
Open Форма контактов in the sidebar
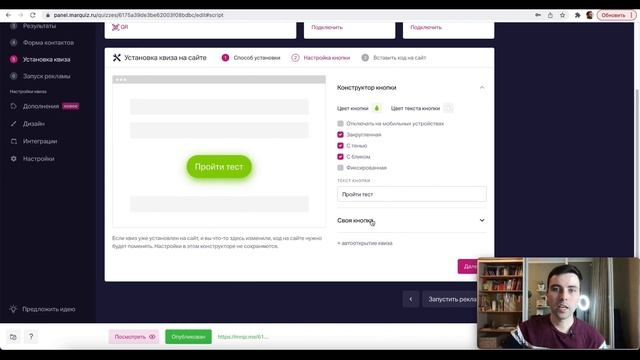pyautogui.click(x=48, y=42)
